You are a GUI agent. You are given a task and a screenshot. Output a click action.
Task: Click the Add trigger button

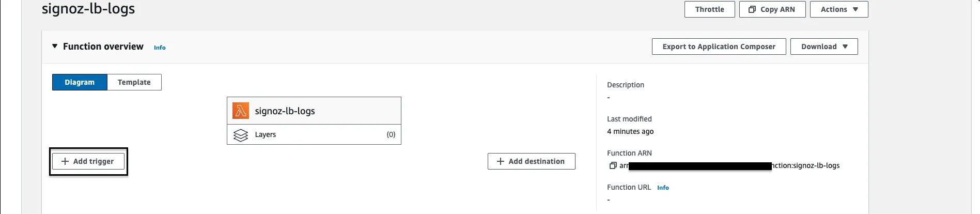click(88, 161)
